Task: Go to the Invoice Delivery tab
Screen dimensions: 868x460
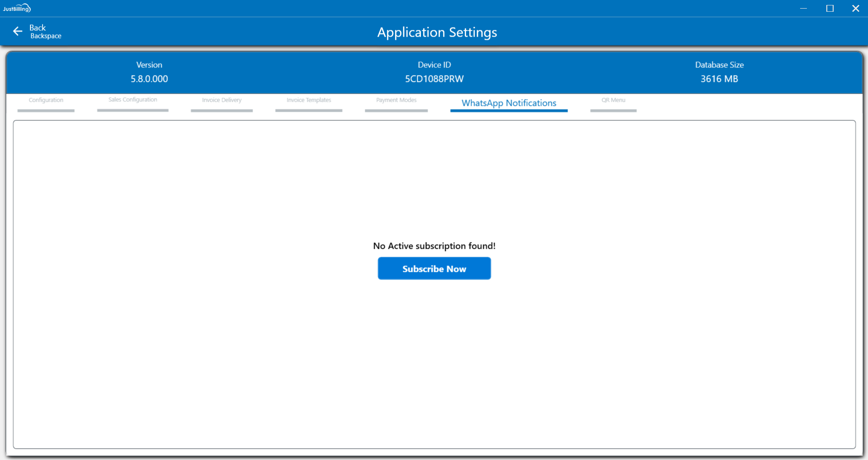Action: (222, 100)
